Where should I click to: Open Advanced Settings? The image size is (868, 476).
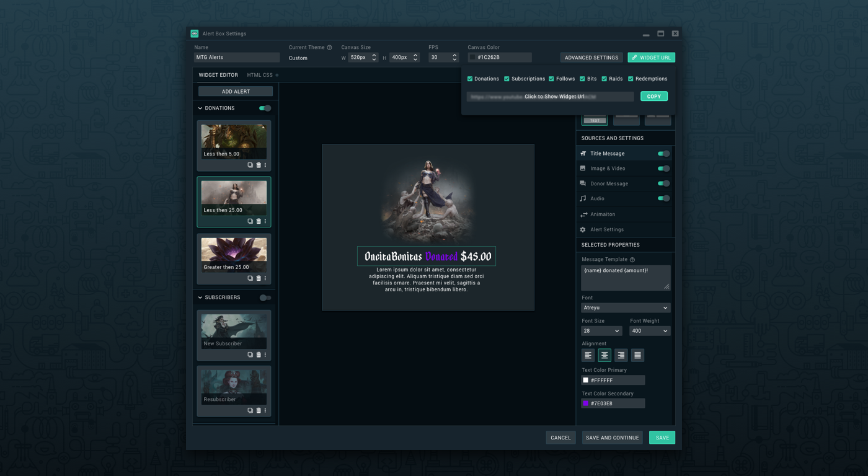591,58
